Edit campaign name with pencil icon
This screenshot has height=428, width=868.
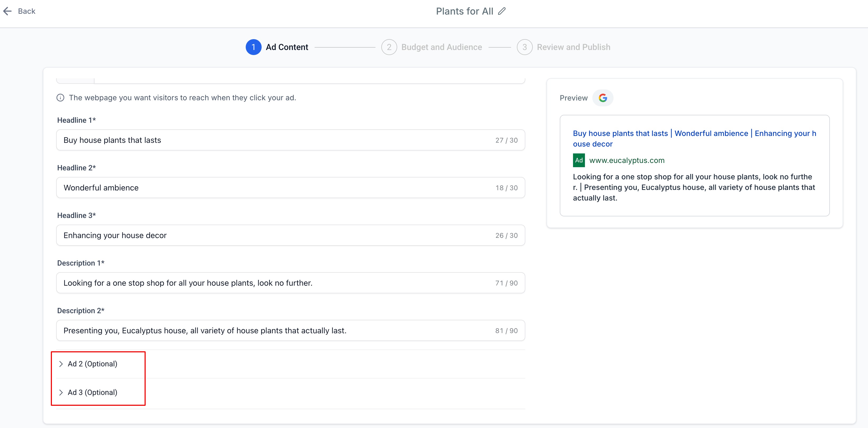[502, 11]
